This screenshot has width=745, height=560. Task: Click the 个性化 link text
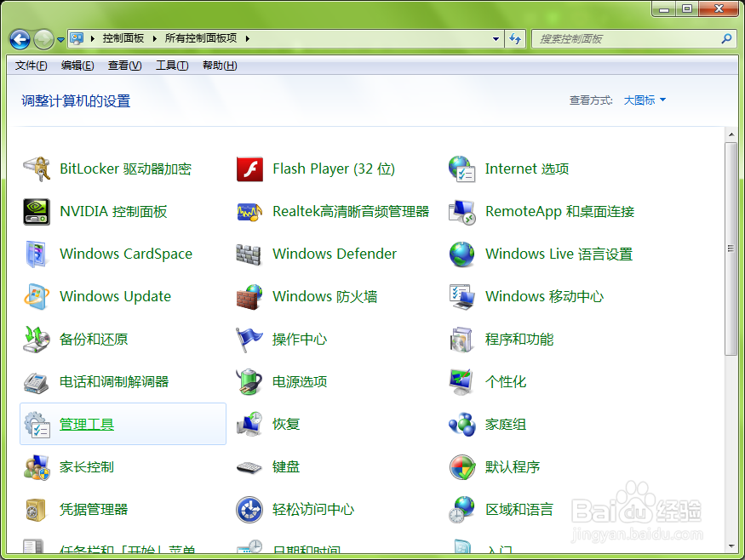[506, 381]
